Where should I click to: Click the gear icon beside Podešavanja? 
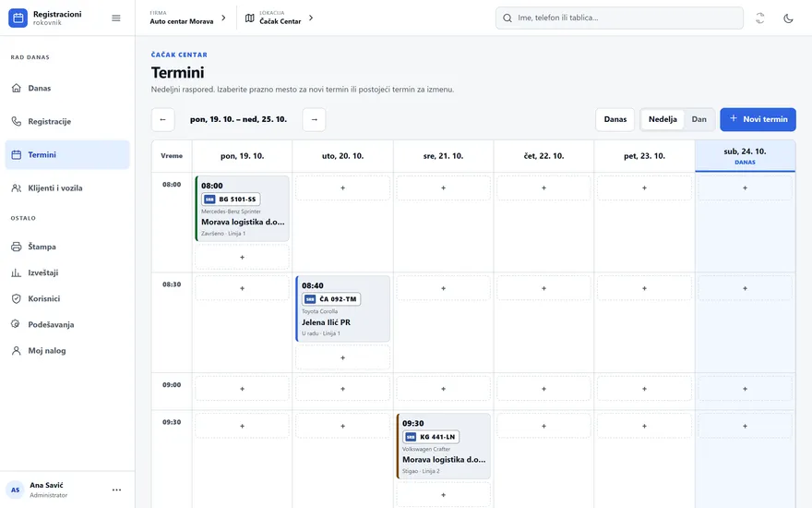click(x=17, y=324)
